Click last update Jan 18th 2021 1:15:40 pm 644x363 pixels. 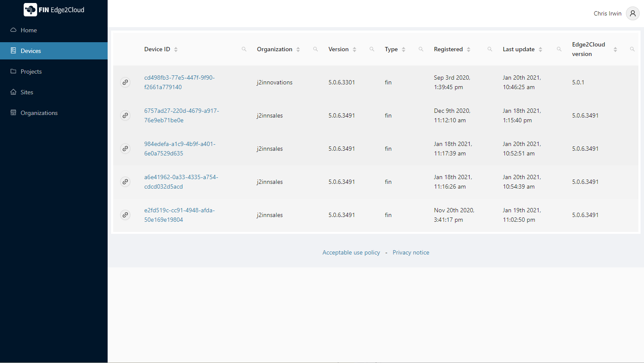(x=522, y=115)
